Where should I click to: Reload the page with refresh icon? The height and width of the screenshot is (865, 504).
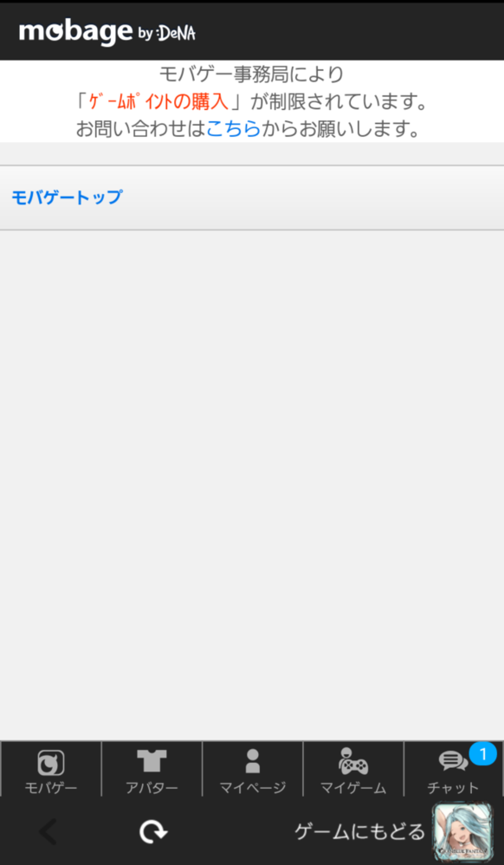pos(153,831)
